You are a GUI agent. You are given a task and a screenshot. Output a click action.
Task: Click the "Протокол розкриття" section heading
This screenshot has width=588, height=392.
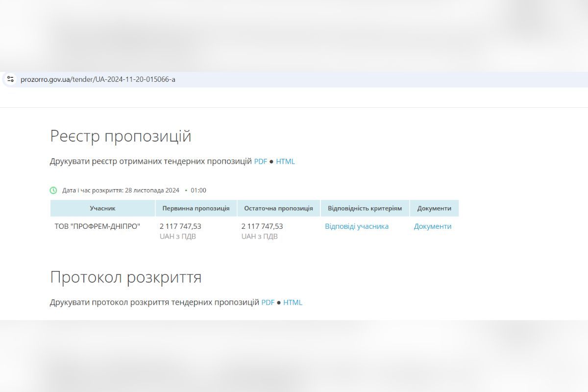tap(125, 277)
